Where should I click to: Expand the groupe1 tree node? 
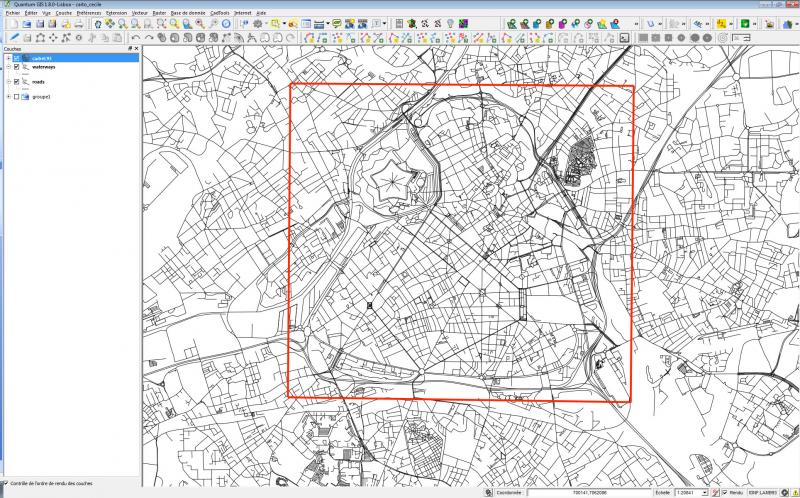tap(8, 97)
